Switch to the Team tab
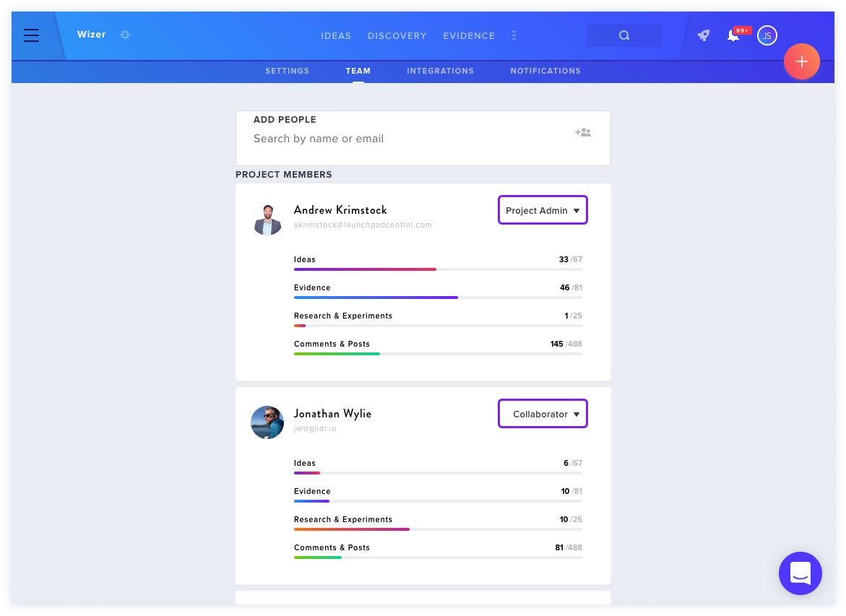846x616 pixels. click(x=358, y=71)
